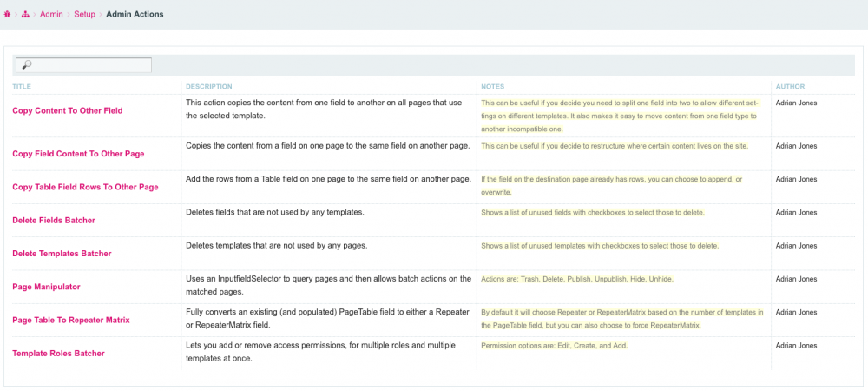Open the Delete Templates Batcher action
Screen dimensions: 868x391
[62, 254]
